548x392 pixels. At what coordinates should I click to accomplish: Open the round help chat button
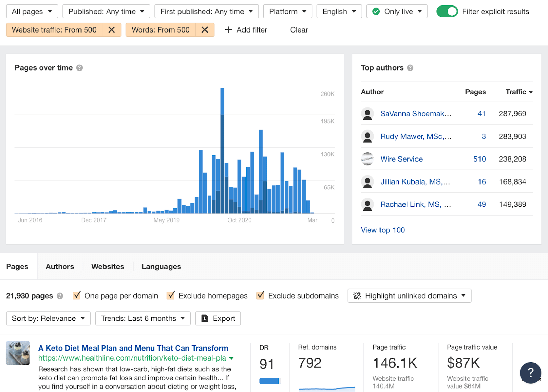(x=530, y=372)
